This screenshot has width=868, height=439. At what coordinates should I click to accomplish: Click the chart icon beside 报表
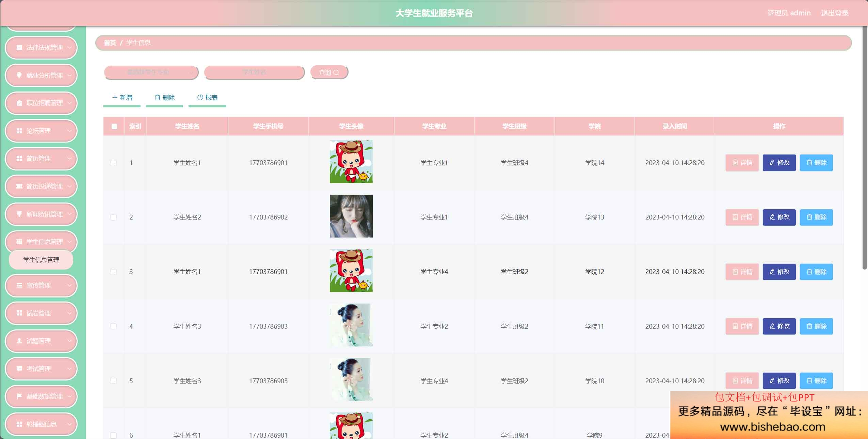click(x=200, y=97)
